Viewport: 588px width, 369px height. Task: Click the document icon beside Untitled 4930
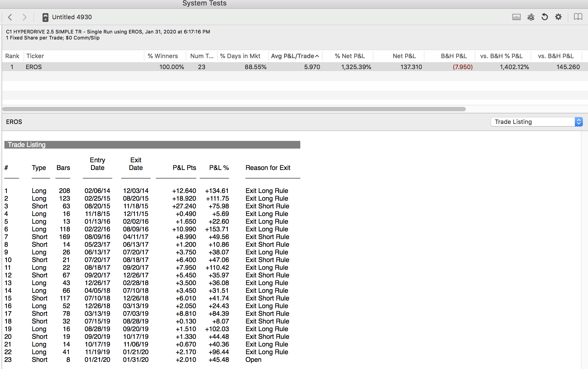[x=45, y=17]
